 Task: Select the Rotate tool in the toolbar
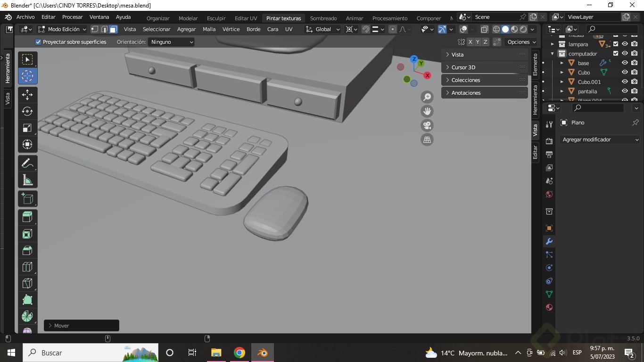click(x=27, y=111)
